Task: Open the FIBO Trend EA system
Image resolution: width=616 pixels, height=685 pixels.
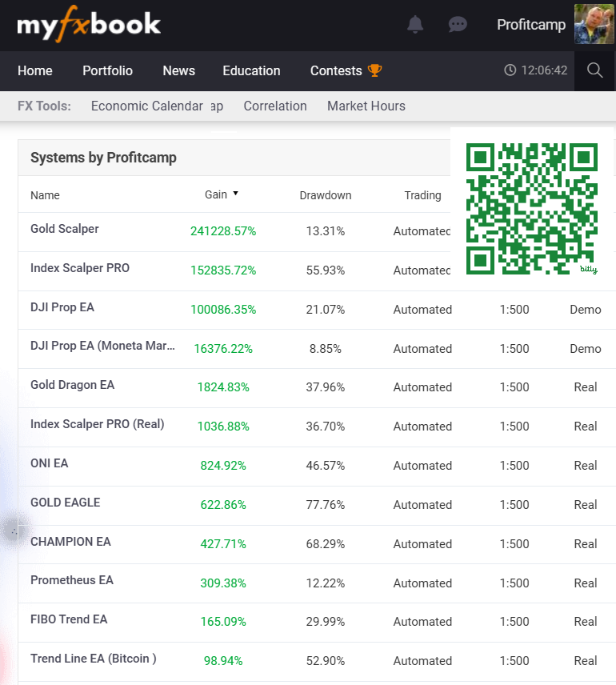Action: coord(69,619)
